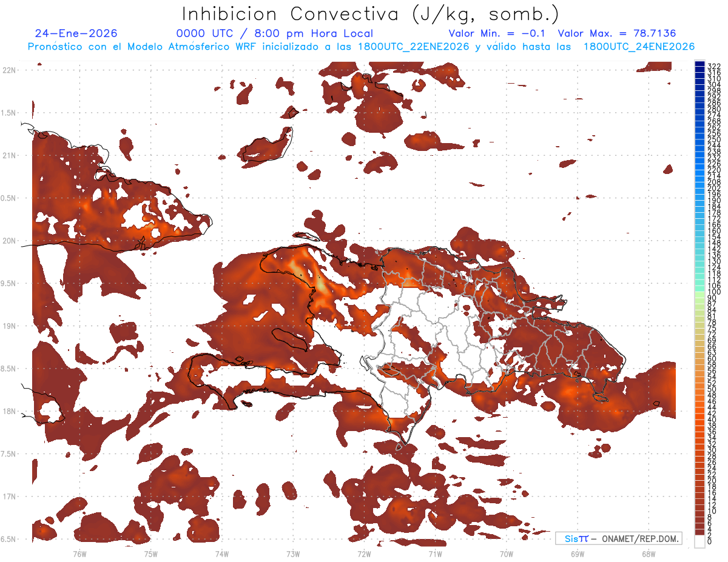Screen dimensions: 728x562
Task: Click the title "Inhibicion Convectiva (J/kg, somb.)"
Action: tap(371, 14)
